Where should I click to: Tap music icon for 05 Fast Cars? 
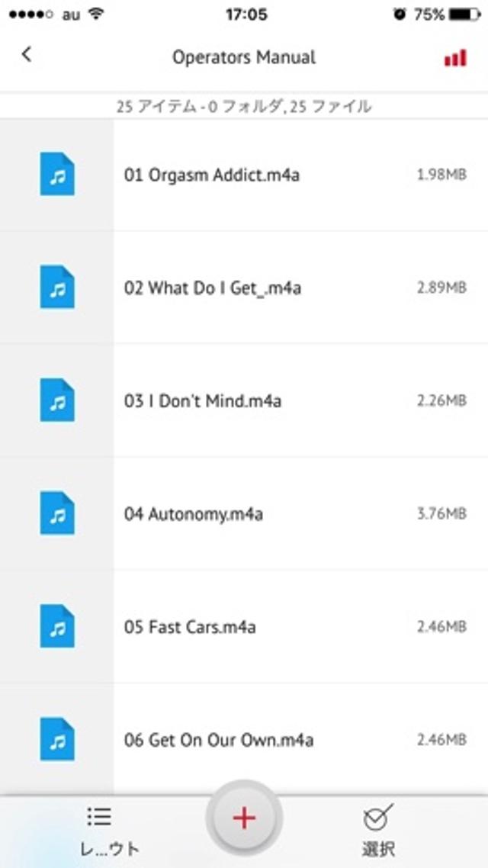[x=57, y=626]
